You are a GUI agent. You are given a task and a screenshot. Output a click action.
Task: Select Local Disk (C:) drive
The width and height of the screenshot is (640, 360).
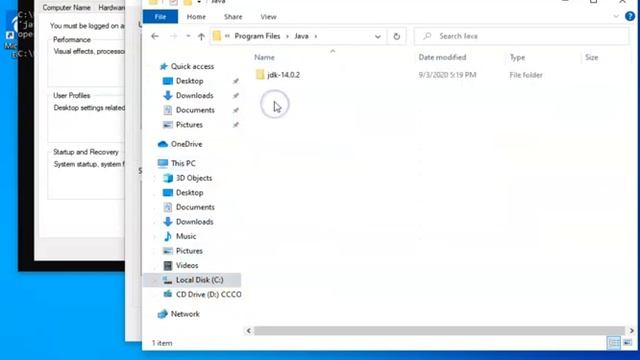coord(193,280)
